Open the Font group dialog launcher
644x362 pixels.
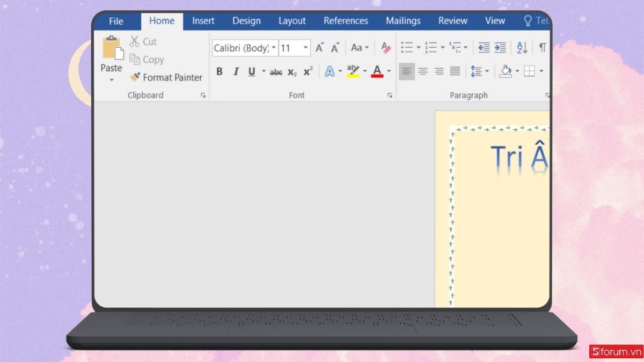[x=390, y=95]
